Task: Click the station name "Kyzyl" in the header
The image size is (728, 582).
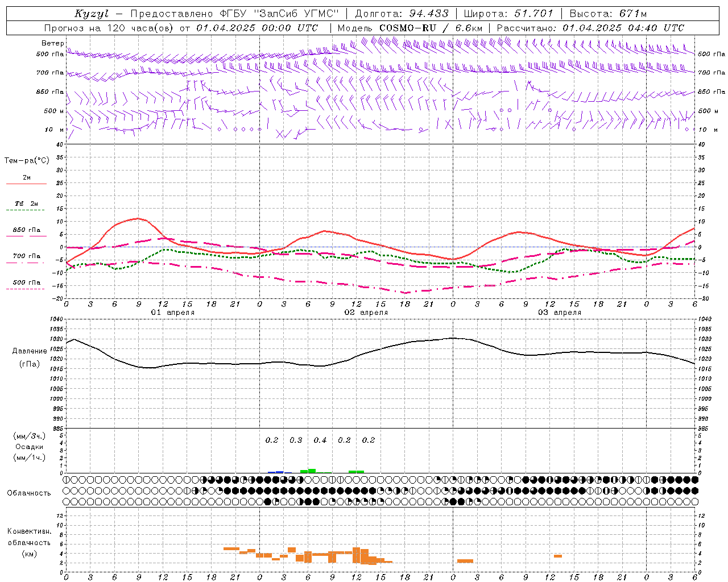Action: [92, 14]
